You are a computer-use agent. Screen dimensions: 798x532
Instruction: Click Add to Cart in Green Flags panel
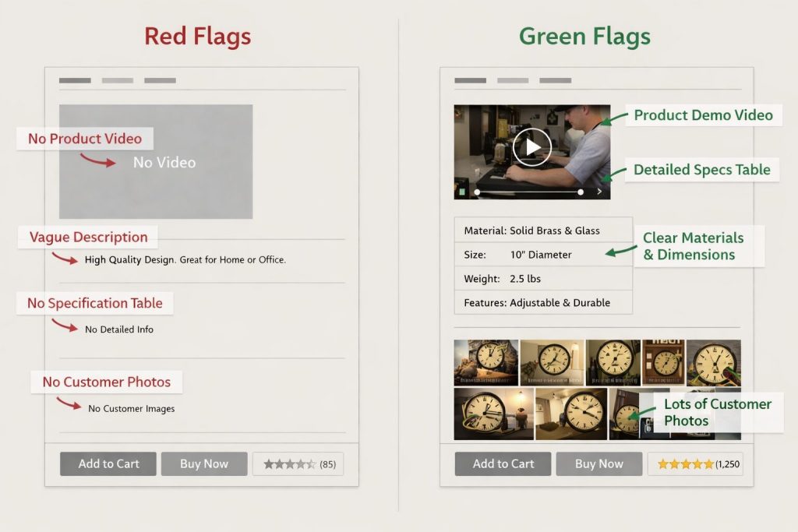click(503, 464)
